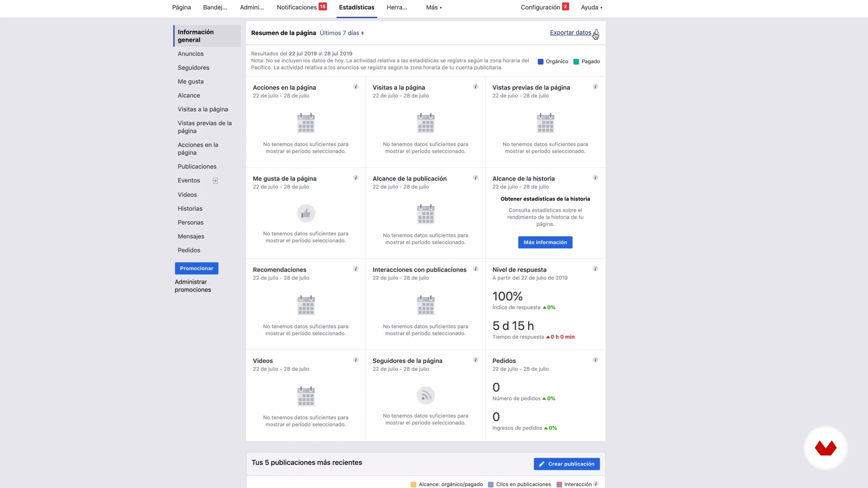Select Acciones en la página in sidebar
The height and width of the screenshot is (488, 868).
pyautogui.click(x=198, y=149)
